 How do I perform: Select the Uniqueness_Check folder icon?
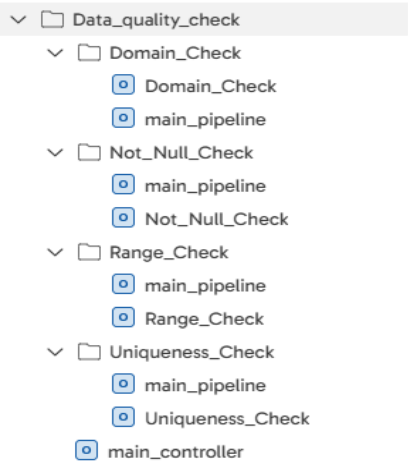(x=89, y=352)
